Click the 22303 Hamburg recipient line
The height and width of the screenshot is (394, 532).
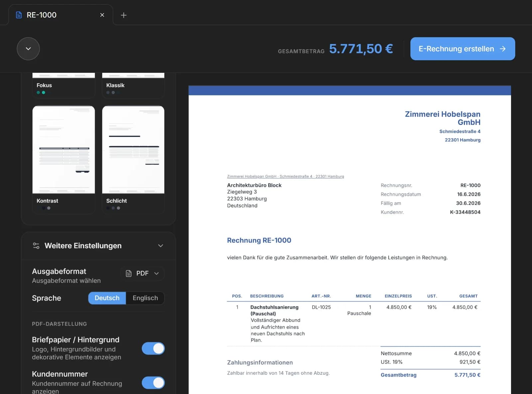click(x=247, y=198)
